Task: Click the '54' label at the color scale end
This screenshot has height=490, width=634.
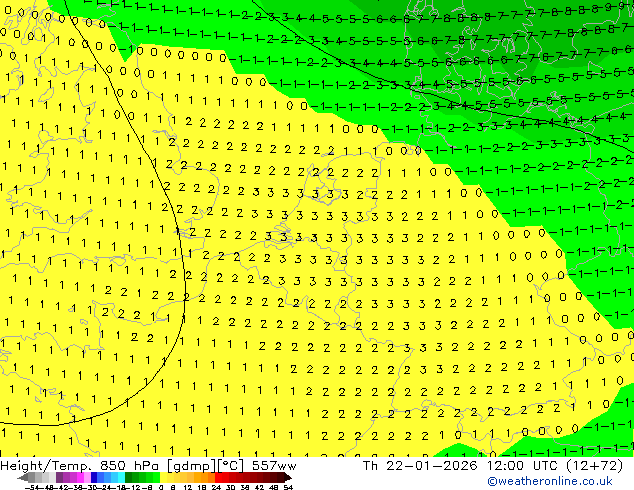Action: click(288, 487)
